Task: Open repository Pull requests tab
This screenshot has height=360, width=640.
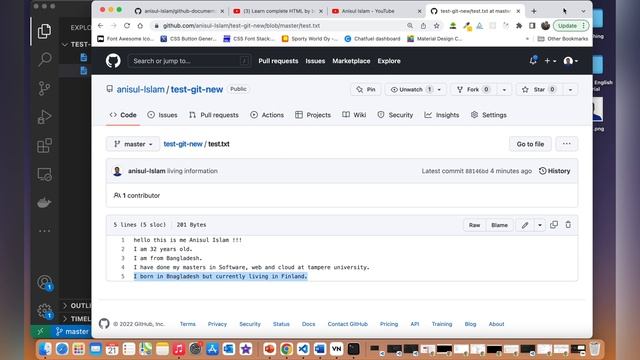Action: tap(214, 115)
